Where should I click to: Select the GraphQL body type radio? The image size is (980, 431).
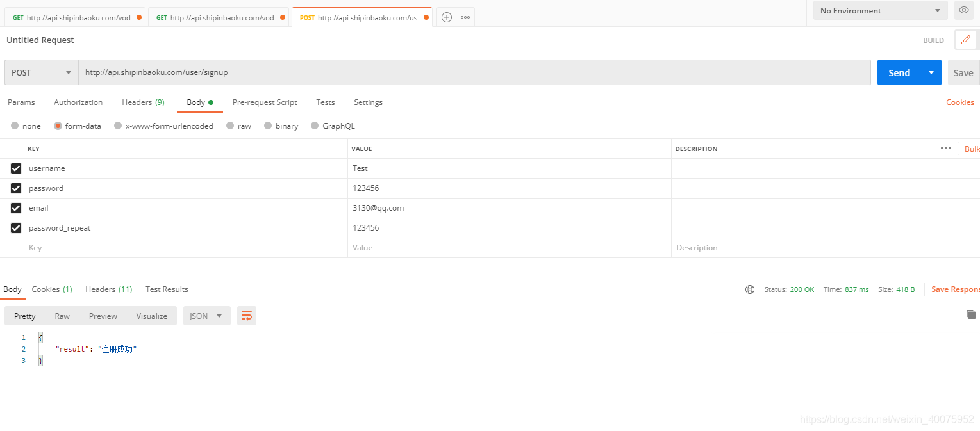(x=315, y=126)
